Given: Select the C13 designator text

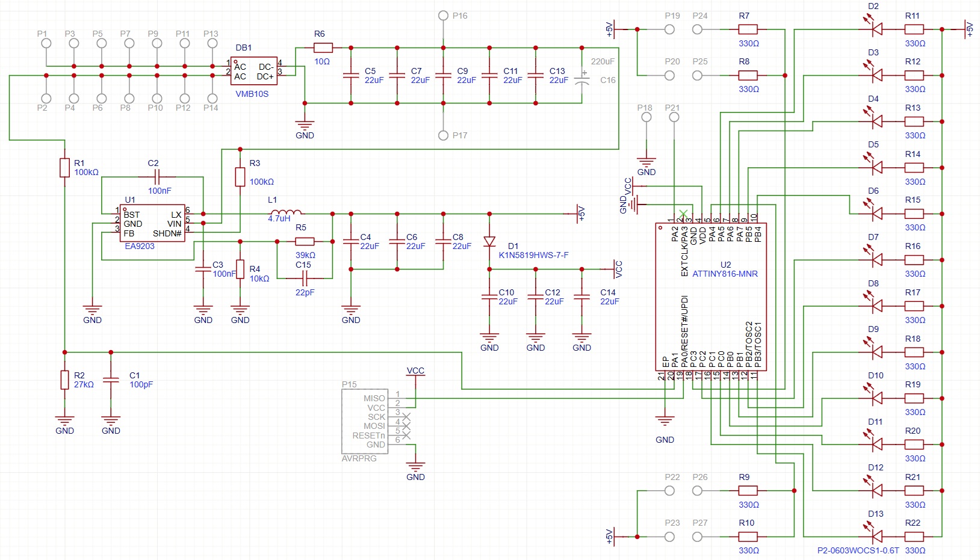Looking at the screenshot, I should (x=557, y=71).
